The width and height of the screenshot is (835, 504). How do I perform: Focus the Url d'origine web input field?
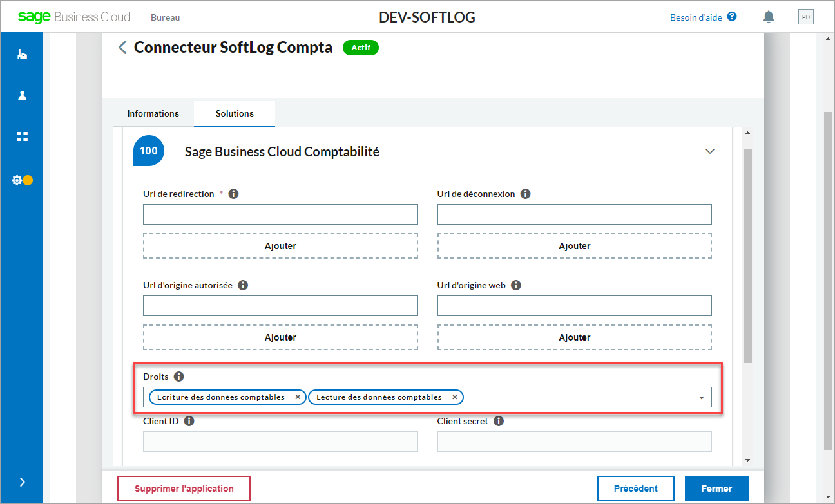575,306
